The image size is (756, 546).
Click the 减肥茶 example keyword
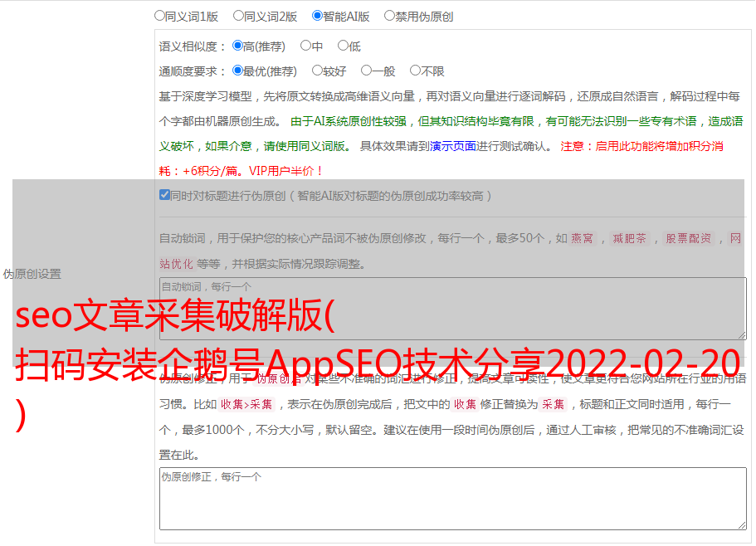630,238
